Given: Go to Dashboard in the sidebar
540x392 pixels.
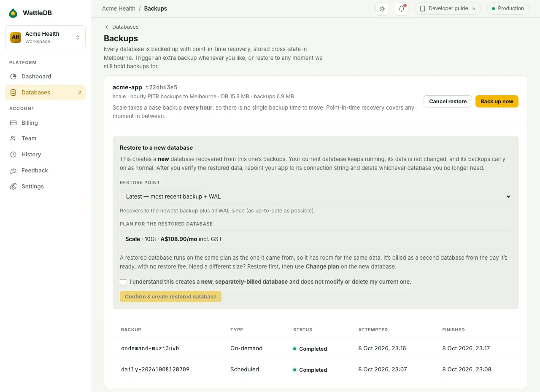Looking at the screenshot, I should [x=46, y=76].
